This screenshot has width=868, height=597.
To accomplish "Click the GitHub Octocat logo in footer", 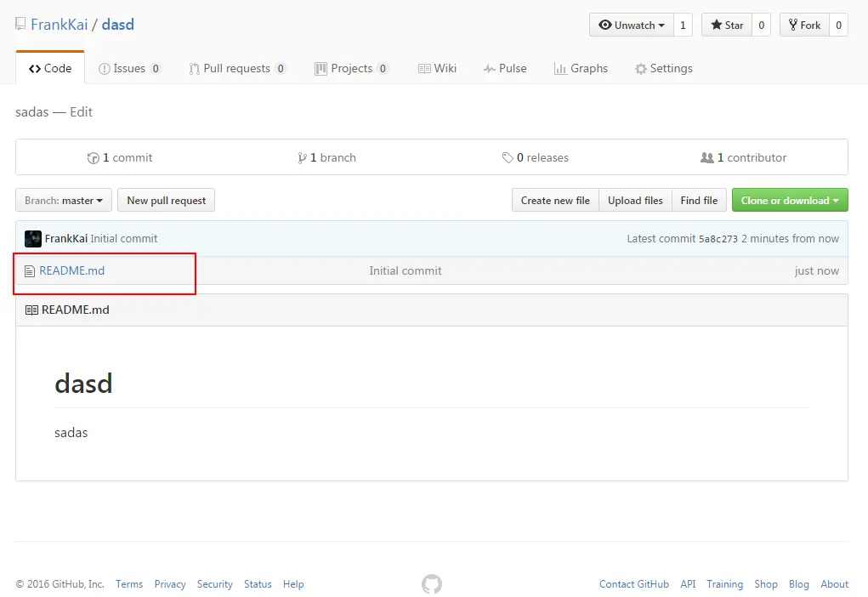I will 432,583.
